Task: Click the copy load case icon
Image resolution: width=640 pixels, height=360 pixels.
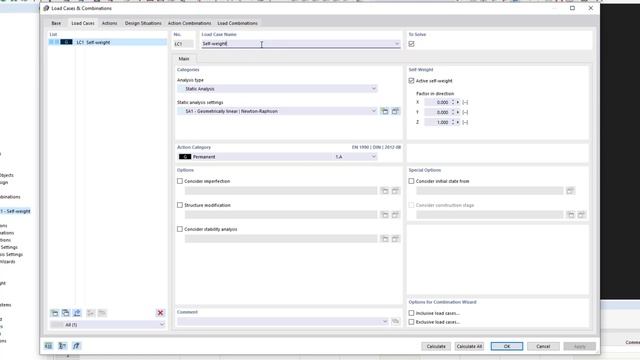Action: 66,313
